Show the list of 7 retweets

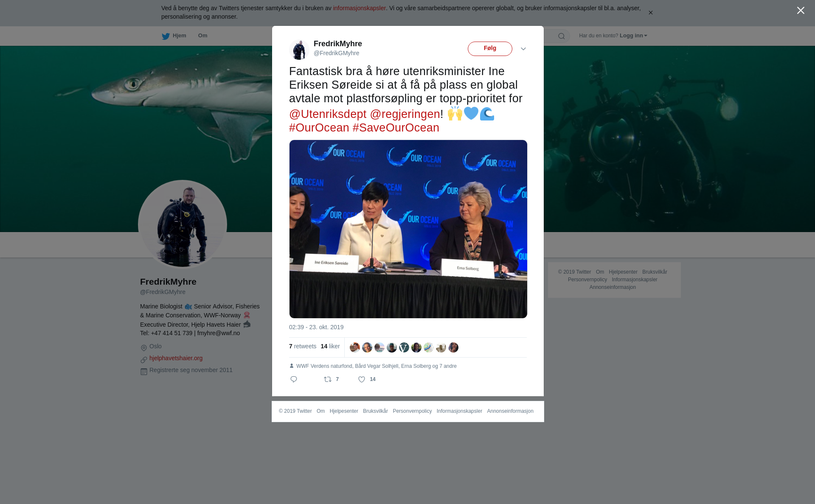coord(303,346)
